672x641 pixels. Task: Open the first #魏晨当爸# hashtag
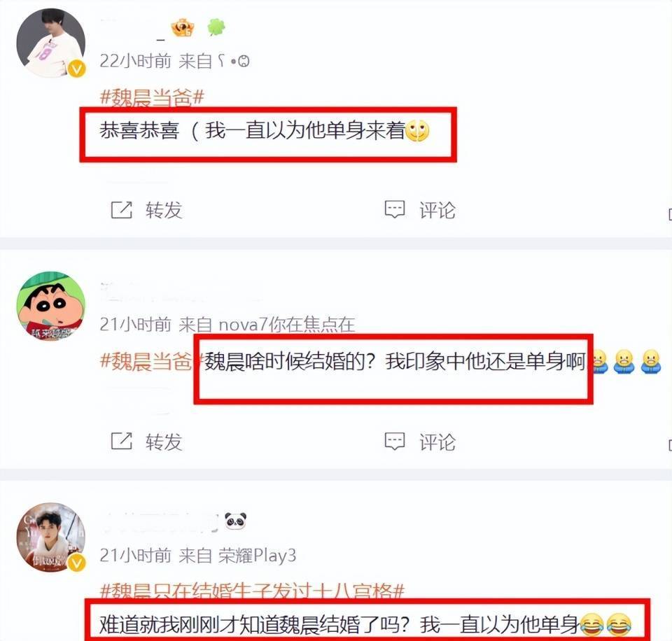152,98
